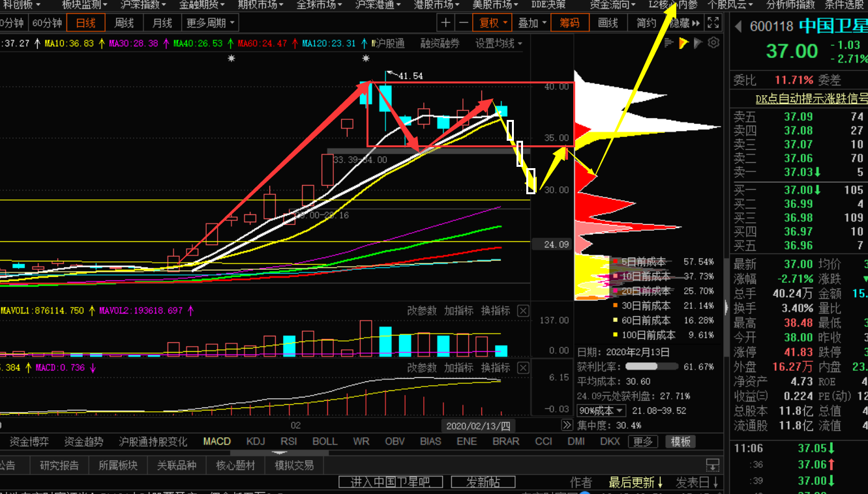Open the 复权 adjustment dropdown
The image size is (868, 494).
click(x=493, y=23)
